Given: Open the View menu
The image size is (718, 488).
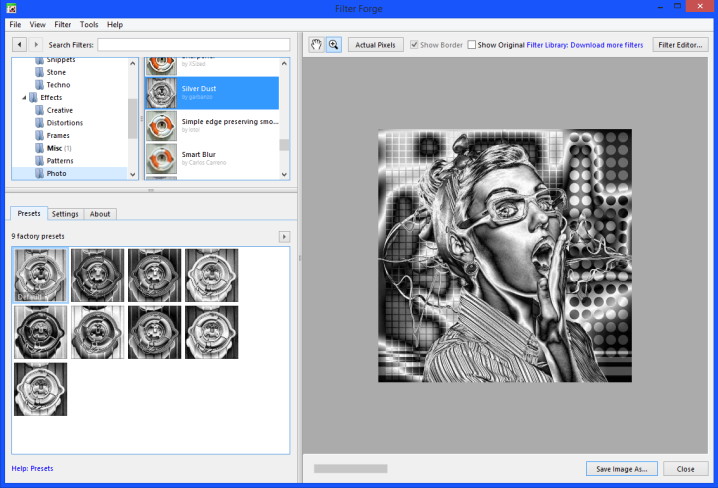Looking at the screenshot, I should 38,25.
